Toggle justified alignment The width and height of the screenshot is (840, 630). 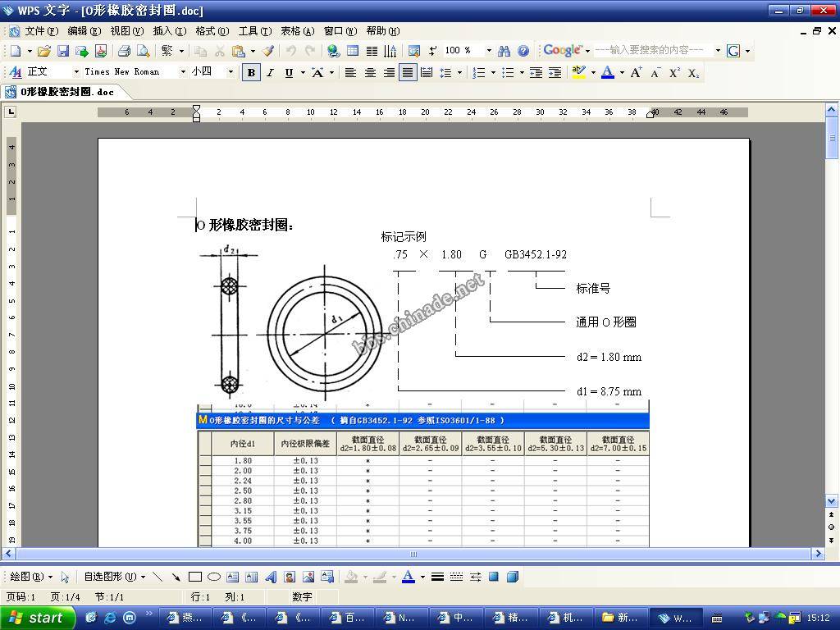(x=408, y=73)
